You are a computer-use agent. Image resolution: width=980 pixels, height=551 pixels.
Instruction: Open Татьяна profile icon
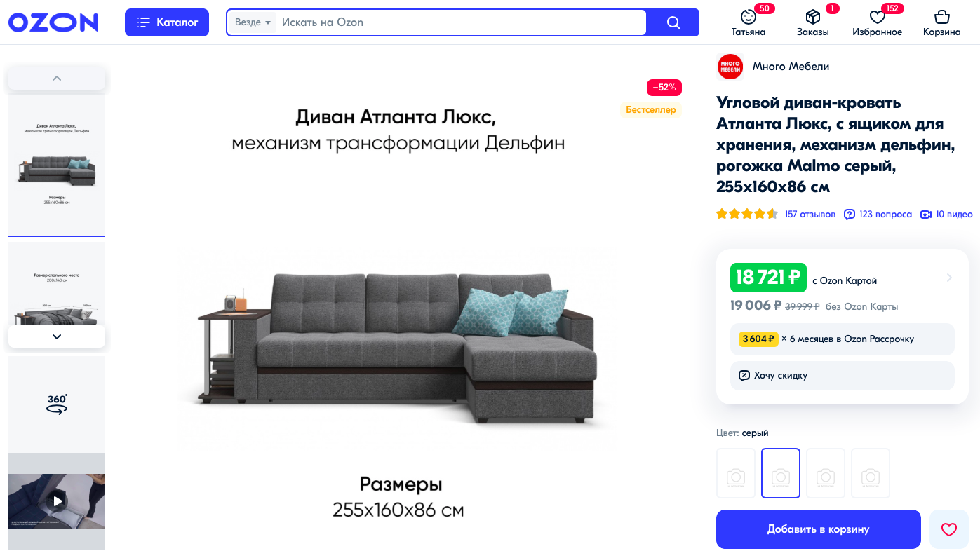pos(748,17)
